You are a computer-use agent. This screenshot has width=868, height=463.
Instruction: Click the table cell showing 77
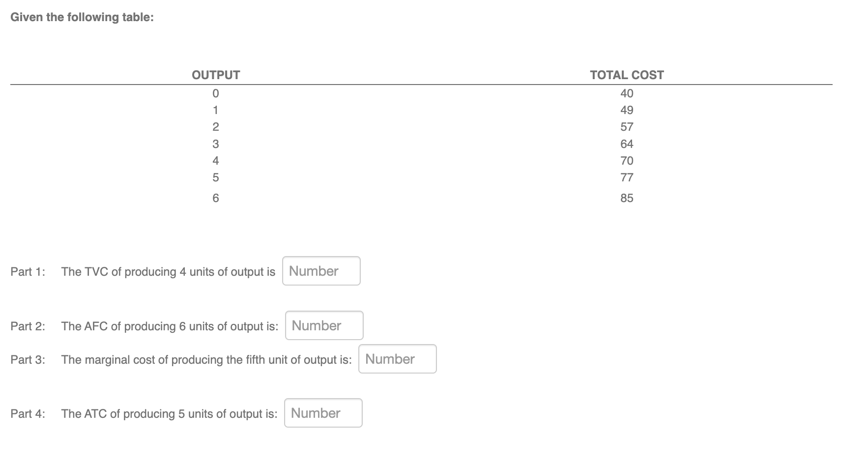click(626, 177)
